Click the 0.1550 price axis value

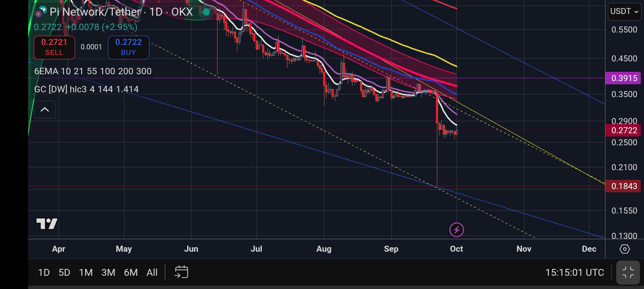624,211
